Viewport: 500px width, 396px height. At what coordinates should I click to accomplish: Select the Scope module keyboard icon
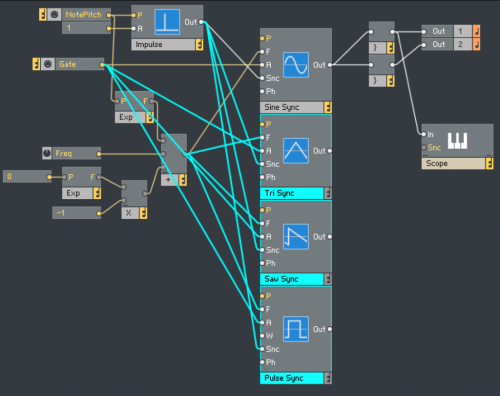tap(457, 140)
